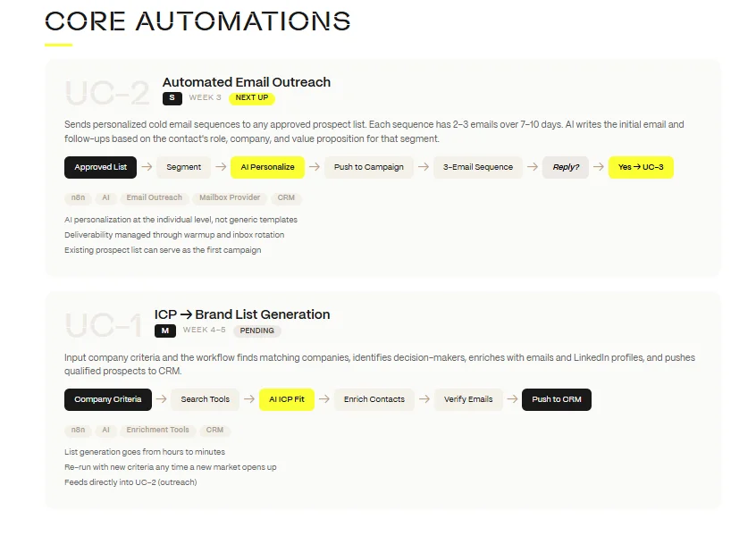Select the Reply? decision step
The height and width of the screenshot is (544, 756).
566,167
